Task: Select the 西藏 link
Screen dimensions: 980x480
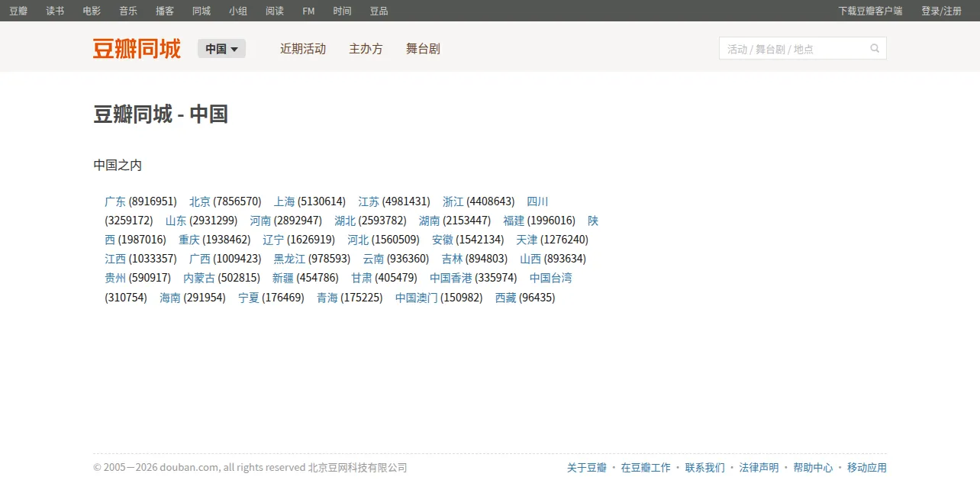Action: (x=506, y=298)
